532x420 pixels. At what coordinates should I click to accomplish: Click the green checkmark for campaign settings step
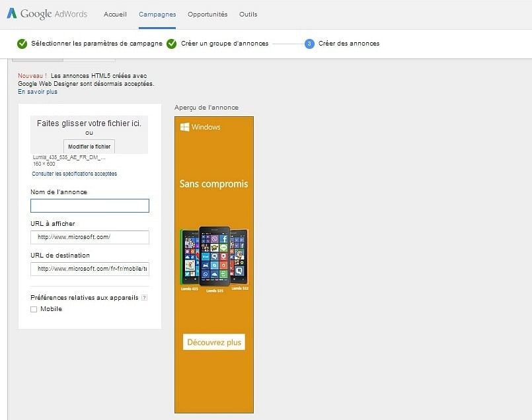click(x=22, y=44)
